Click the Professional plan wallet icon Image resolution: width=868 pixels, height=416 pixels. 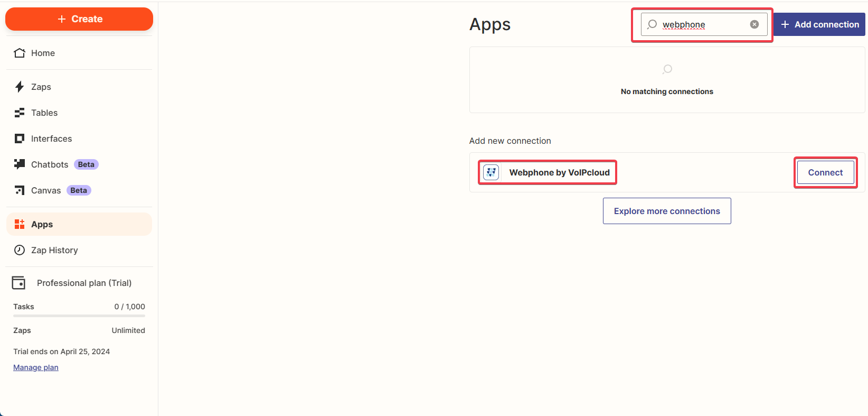[x=18, y=283]
